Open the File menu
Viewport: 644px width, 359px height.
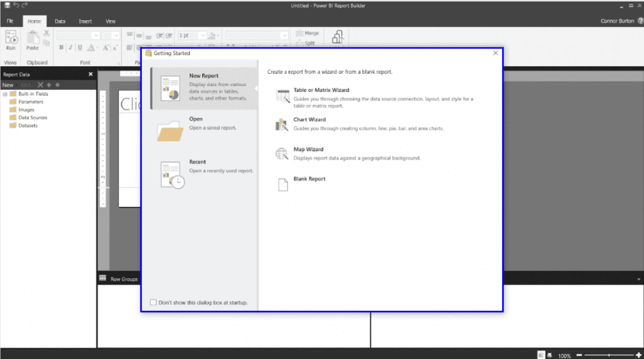point(9,21)
